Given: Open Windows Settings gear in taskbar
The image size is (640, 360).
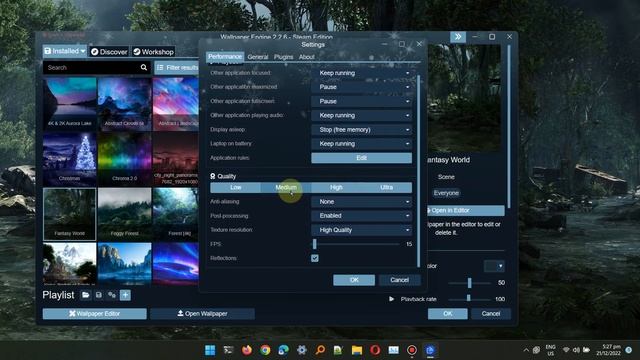Looking at the screenshot, I should coord(302,350).
